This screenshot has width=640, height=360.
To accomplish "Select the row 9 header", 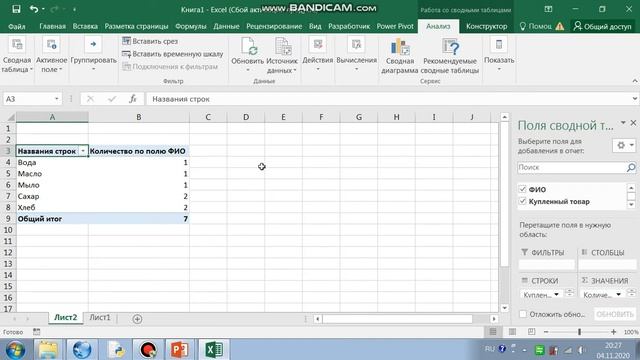I will 8,219.
